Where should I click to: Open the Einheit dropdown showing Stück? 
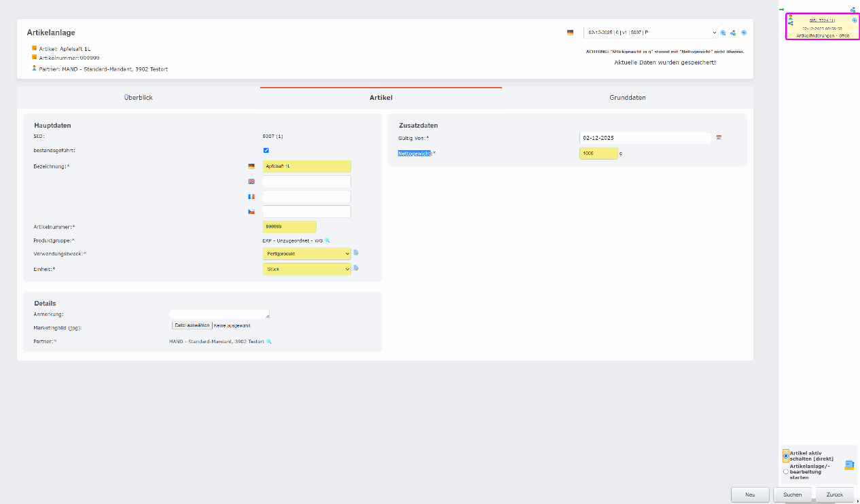pyautogui.click(x=306, y=269)
